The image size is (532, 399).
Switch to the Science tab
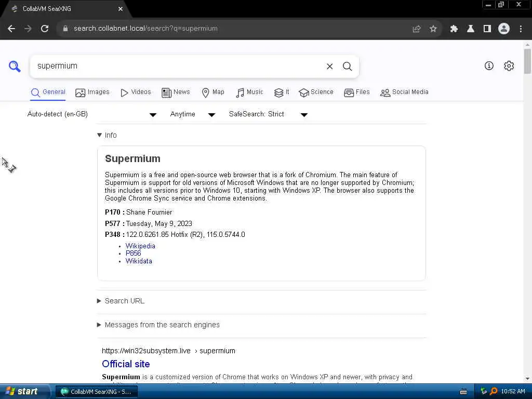coord(316,92)
